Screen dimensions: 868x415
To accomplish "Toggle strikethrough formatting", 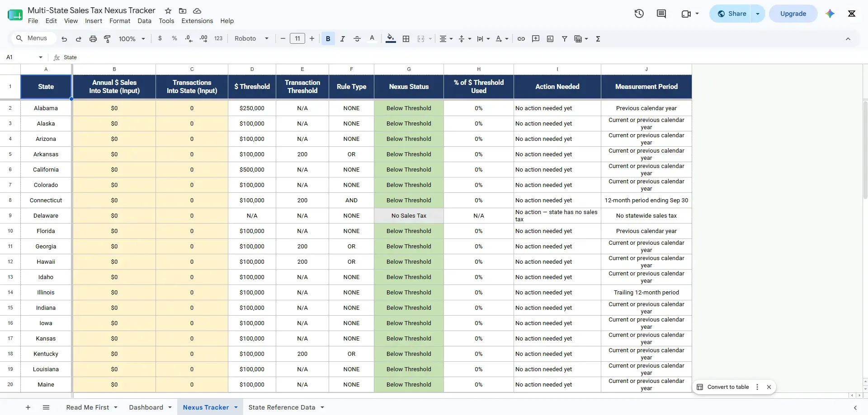I will pos(357,39).
